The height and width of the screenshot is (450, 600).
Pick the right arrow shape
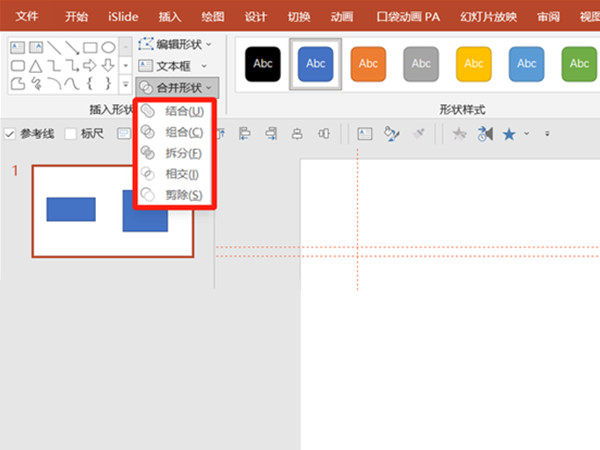coord(90,66)
